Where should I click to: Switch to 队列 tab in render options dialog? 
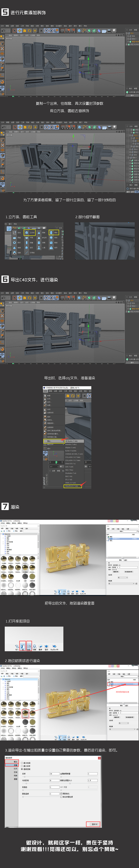click(15, 769)
